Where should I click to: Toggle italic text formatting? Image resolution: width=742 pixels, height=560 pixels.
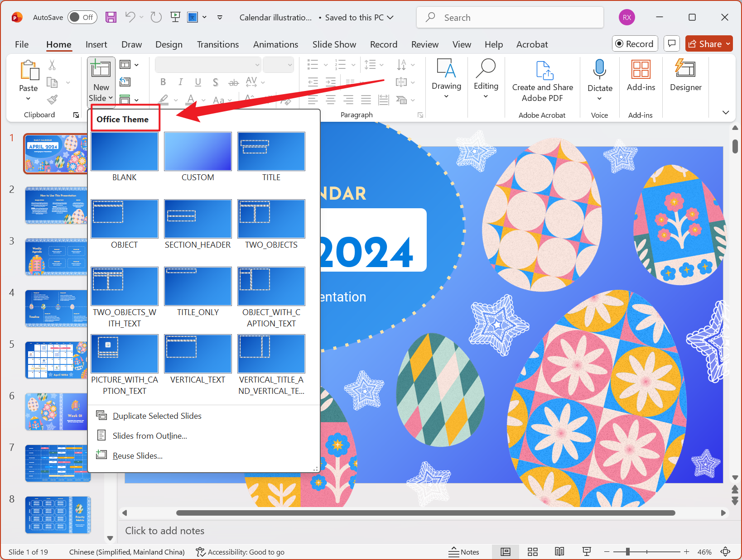180,82
